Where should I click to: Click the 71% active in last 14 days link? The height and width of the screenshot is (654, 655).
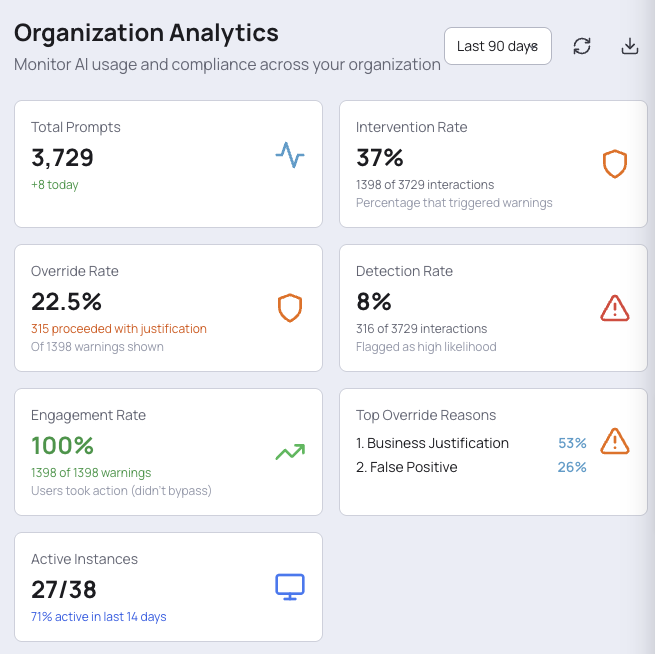(x=99, y=617)
